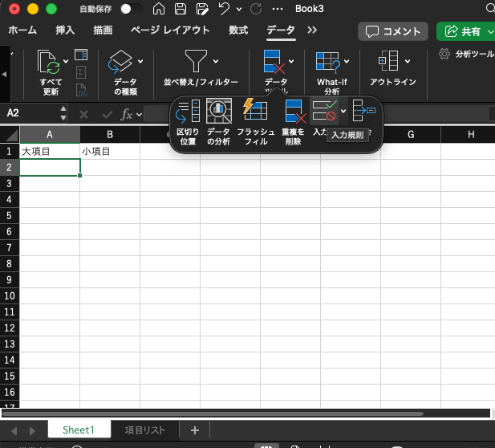
Task: Add a new sheet with plus button
Action: pyautogui.click(x=194, y=430)
